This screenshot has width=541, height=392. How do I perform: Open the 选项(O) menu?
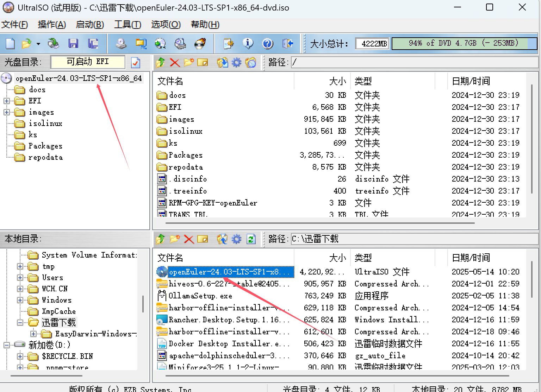coord(166,24)
